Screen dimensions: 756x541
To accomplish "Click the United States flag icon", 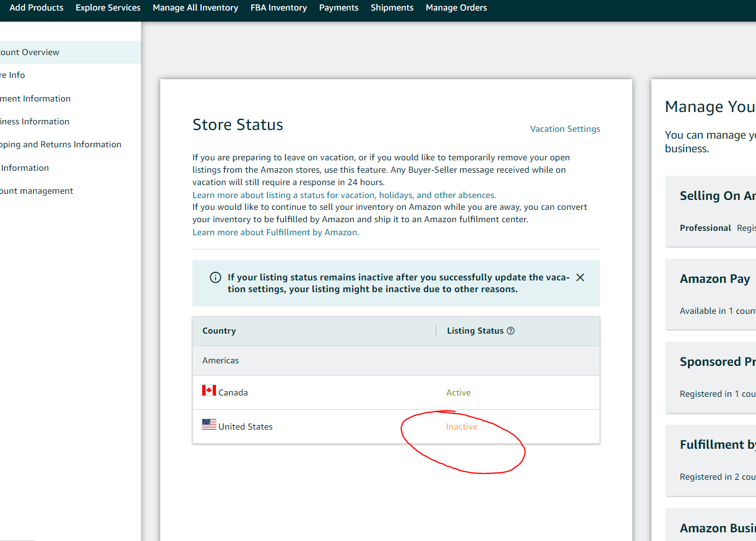I will click(x=209, y=425).
